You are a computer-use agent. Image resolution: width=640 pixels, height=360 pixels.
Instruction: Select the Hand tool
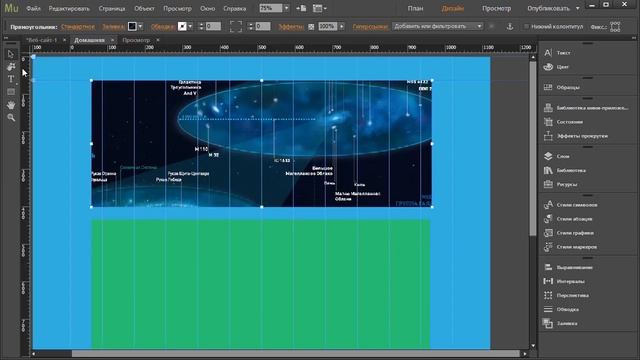(x=11, y=105)
